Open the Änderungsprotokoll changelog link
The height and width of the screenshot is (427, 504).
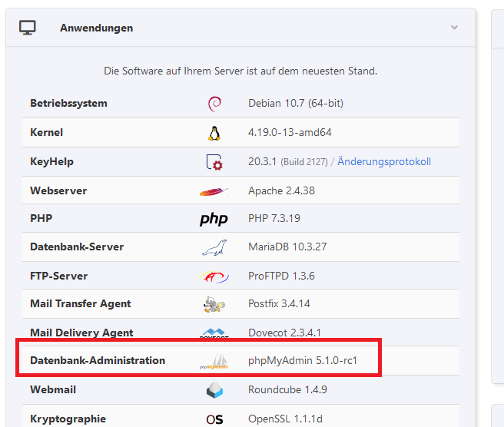pos(384,162)
